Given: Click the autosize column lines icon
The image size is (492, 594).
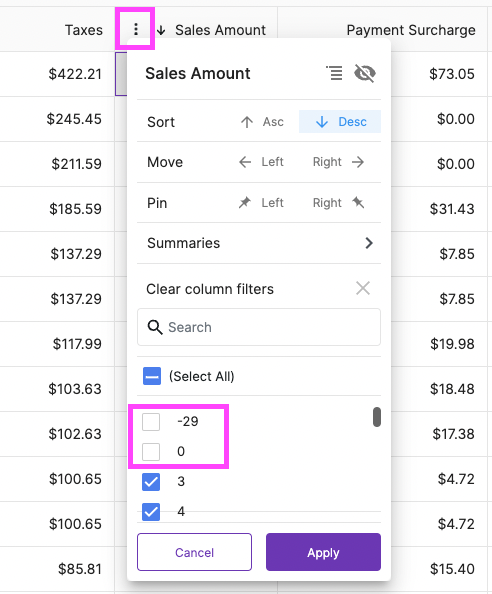Looking at the screenshot, I should [x=334, y=73].
